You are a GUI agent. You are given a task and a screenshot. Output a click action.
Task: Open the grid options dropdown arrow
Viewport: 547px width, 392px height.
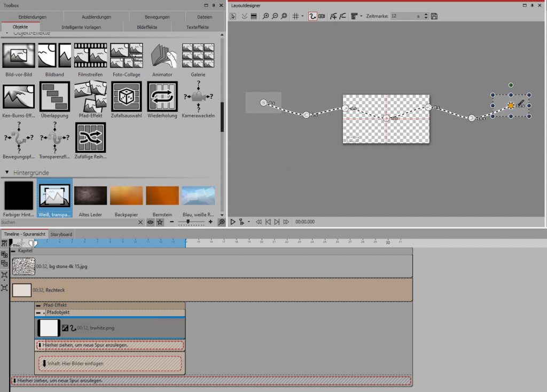[302, 17]
